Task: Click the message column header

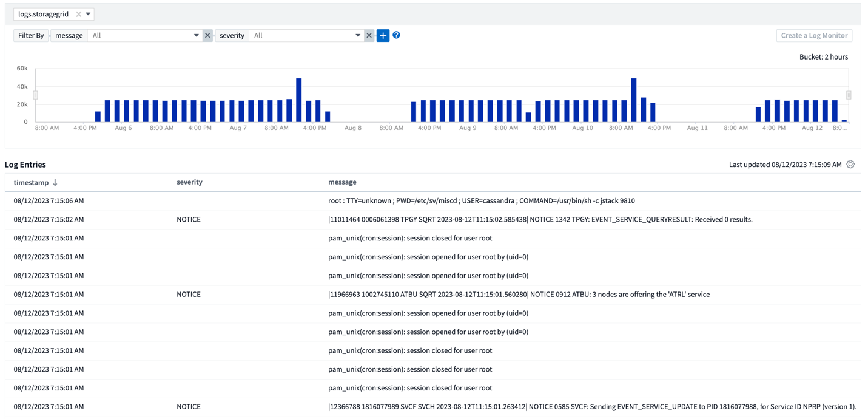Action: pos(342,182)
